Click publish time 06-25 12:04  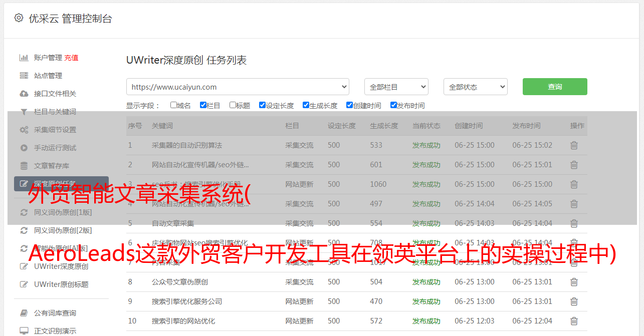pyautogui.click(x=532, y=321)
